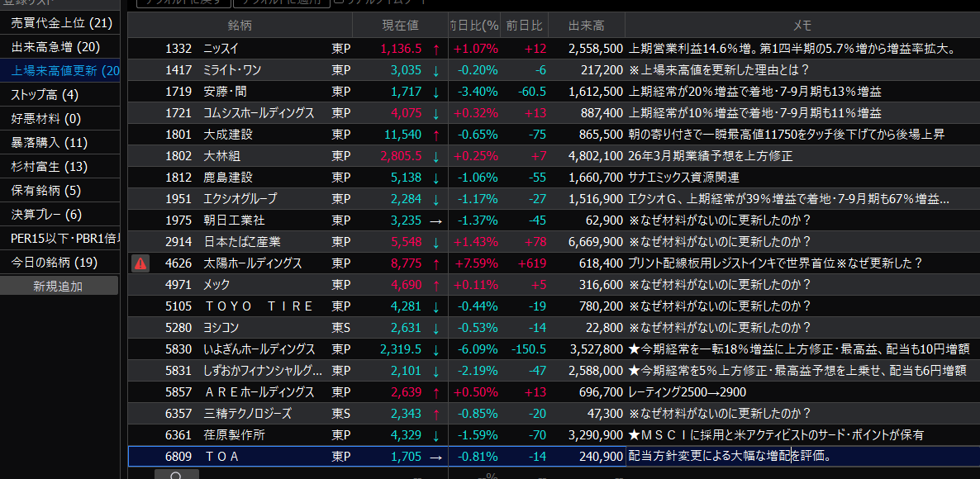This screenshot has height=479, width=980.
Task: Click the up arrow in the ニッスイ row
Action: pos(435,49)
